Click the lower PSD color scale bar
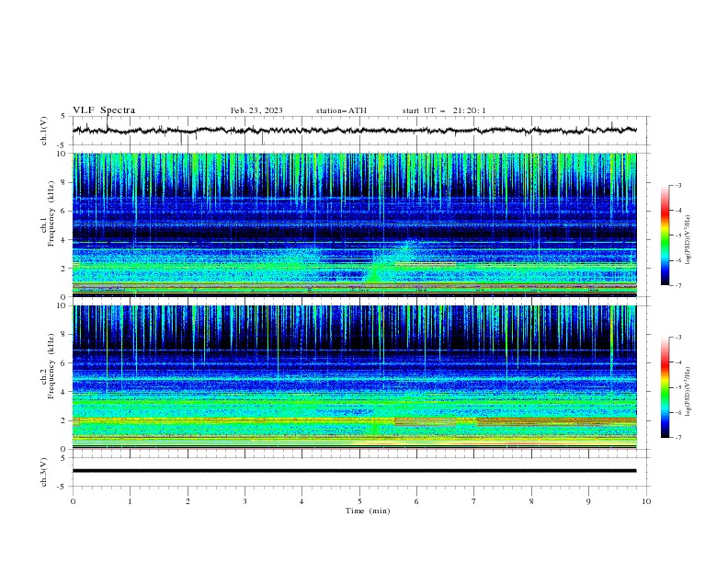Image resolution: width=728 pixels, height=563 pixels. (665, 387)
